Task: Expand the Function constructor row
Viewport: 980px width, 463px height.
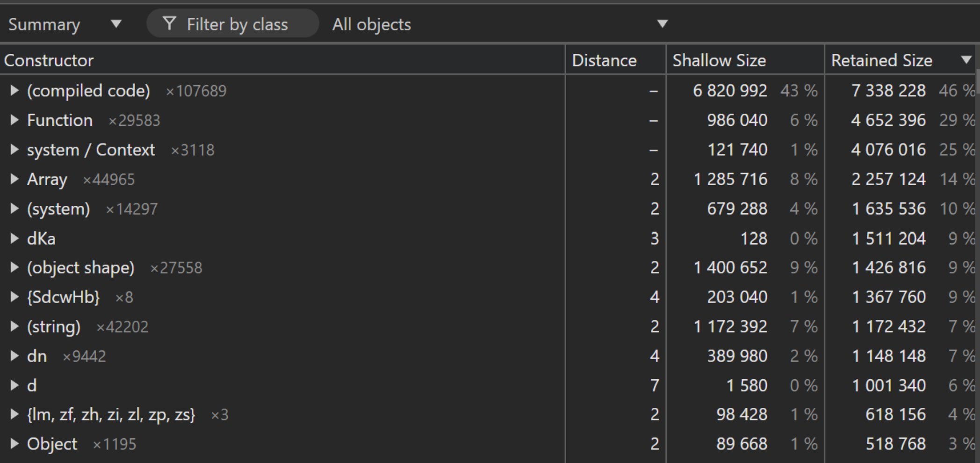Action: 14,120
